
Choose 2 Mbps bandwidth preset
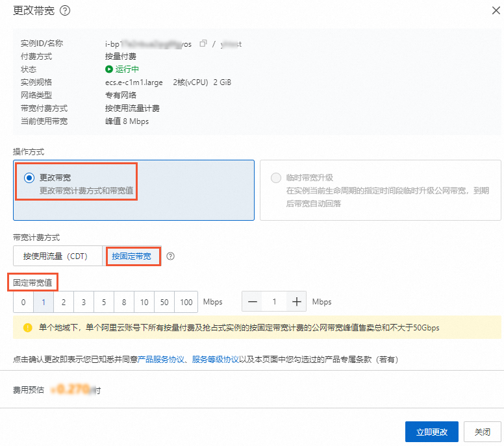tap(64, 302)
